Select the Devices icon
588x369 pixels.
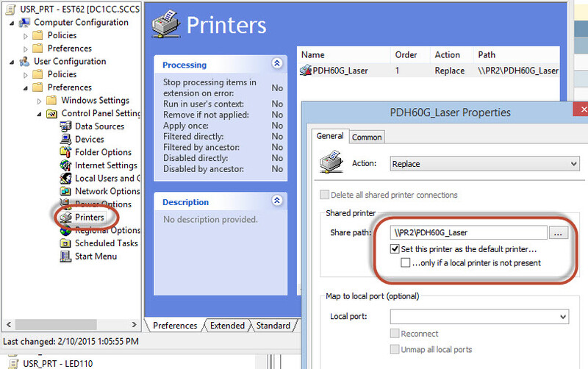[65, 139]
